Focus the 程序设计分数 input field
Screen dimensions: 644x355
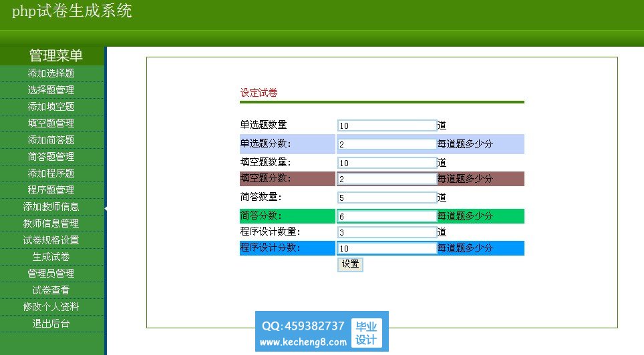[387, 248]
